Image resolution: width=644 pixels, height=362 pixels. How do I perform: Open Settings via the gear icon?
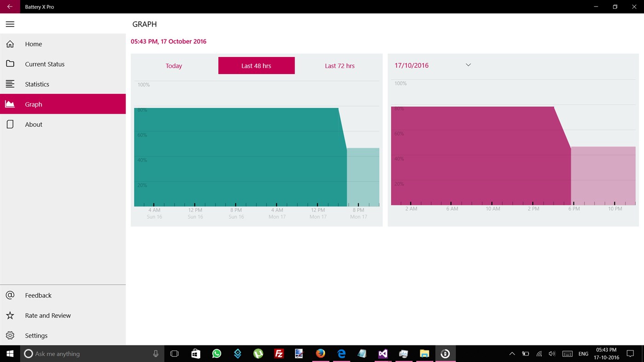10,335
